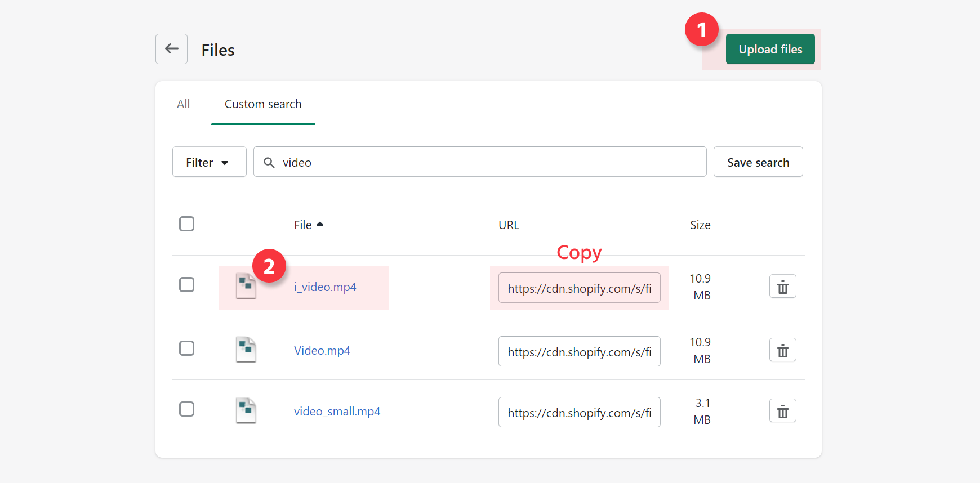Remove video_small.mp4 with the trash icon
This screenshot has height=483, width=980.
pos(782,411)
